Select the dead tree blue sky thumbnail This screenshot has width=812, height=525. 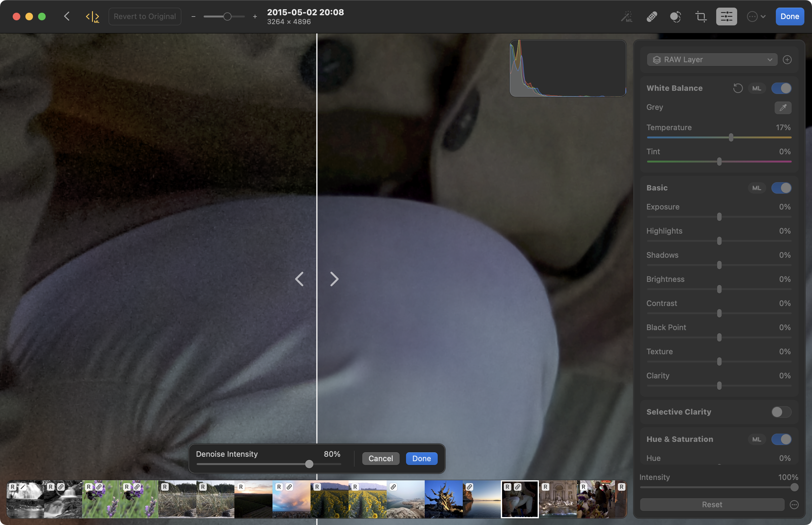(443, 499)
